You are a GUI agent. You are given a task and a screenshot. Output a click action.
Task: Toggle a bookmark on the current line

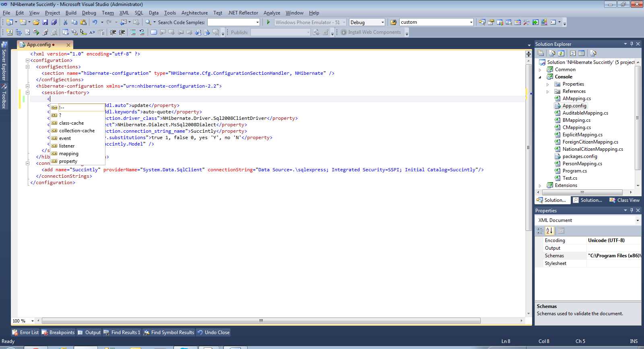pyautogui.click(x=153, y=32)
